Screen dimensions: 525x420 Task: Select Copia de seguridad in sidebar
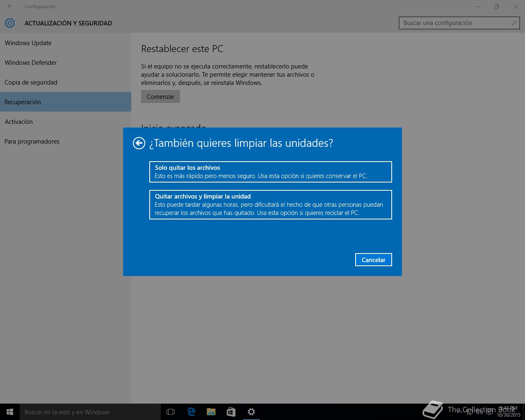[x=66, y=82]
